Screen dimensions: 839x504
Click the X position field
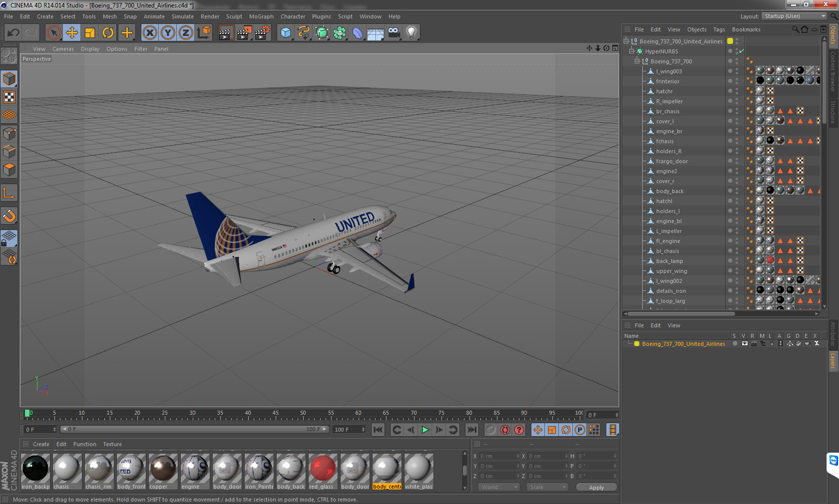pyautogui.click(x=499, y=456)
